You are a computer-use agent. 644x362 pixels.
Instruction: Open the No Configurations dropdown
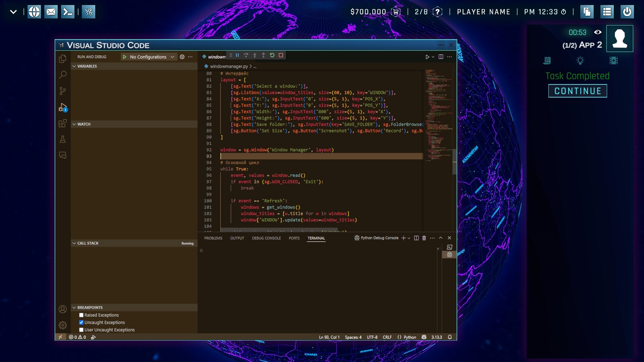149,57
